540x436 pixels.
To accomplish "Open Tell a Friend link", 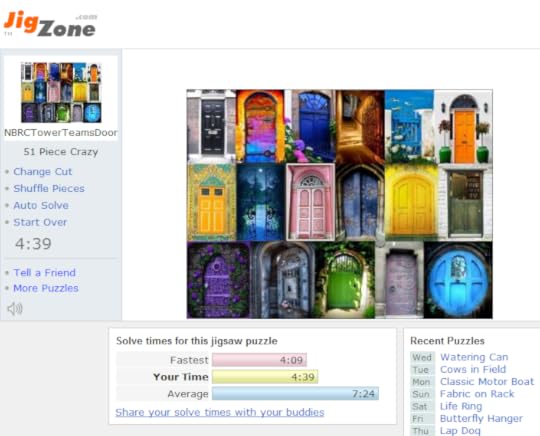I will [x=44, y=272].
